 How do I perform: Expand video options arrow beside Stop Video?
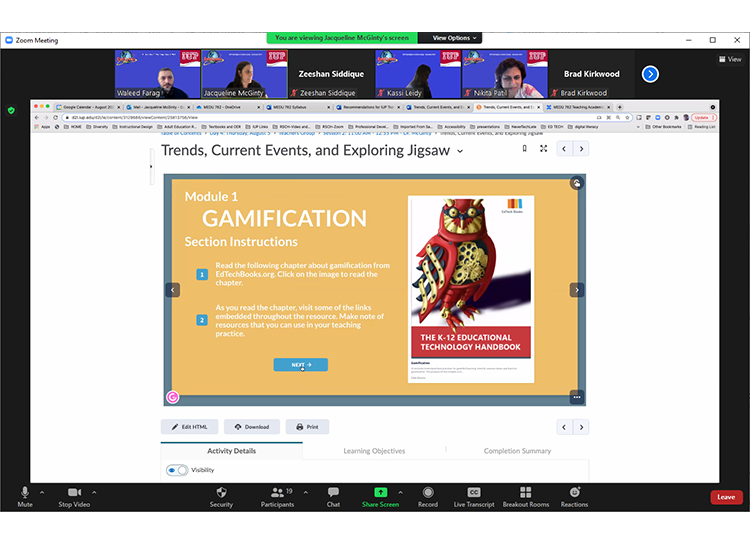point(94,492)
